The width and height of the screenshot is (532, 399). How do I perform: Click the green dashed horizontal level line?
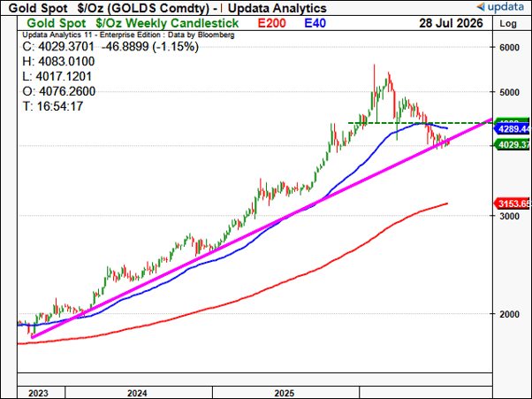pos(421,123)
